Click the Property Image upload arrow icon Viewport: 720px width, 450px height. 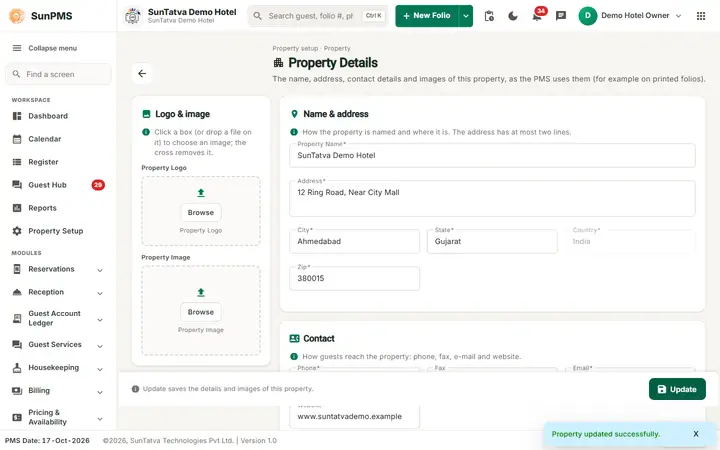[x=201, y=292]
